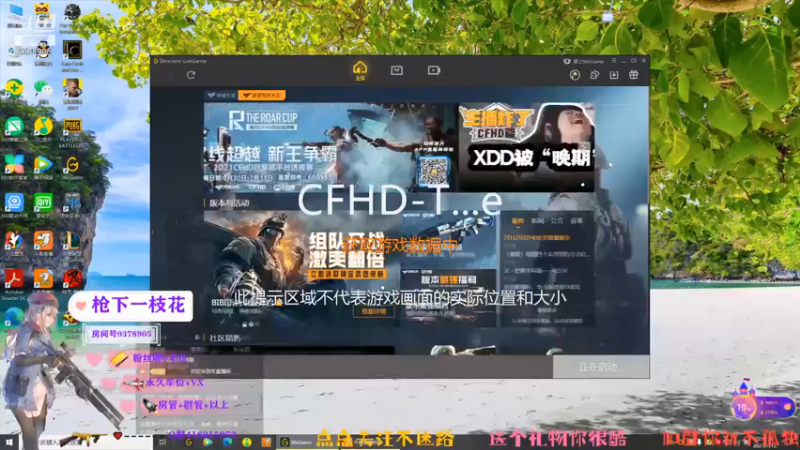The image size is (800, 450).
Task: Open the This PC desktop icon
Action: click(14, 15)
